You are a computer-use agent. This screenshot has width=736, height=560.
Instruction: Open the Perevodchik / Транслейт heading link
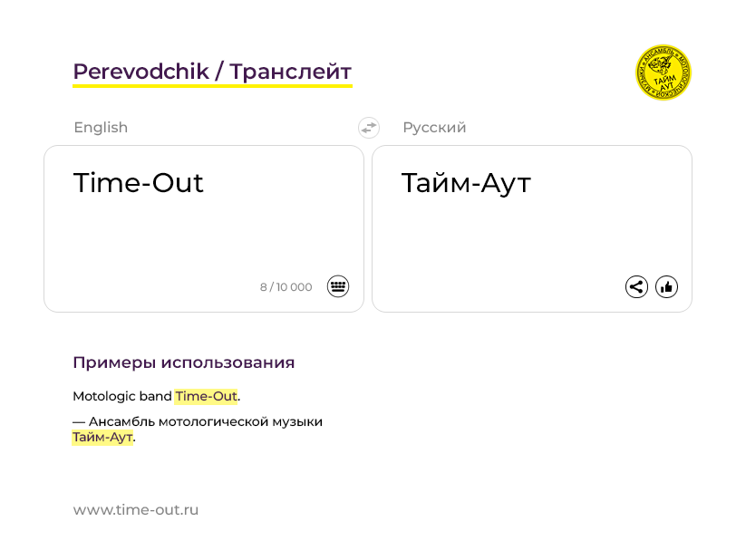pyautogui.click(x=213, y=71)
